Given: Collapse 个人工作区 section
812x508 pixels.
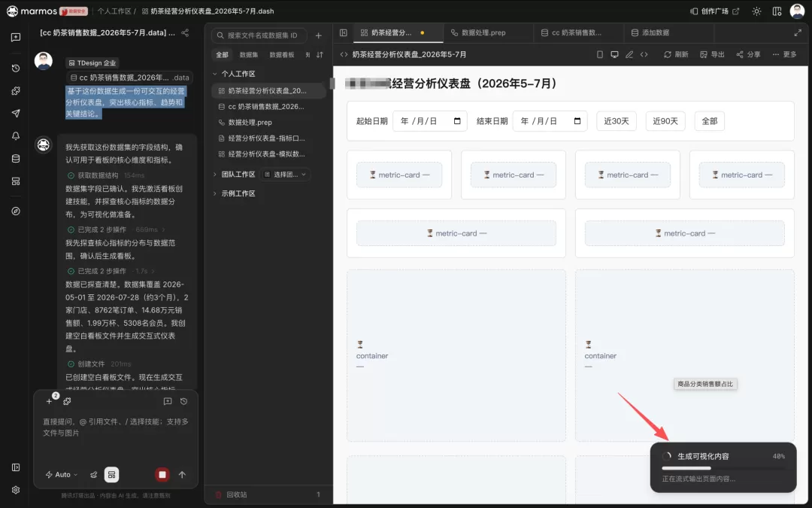Looking at the screenshot, I should (x=215, y=74).
